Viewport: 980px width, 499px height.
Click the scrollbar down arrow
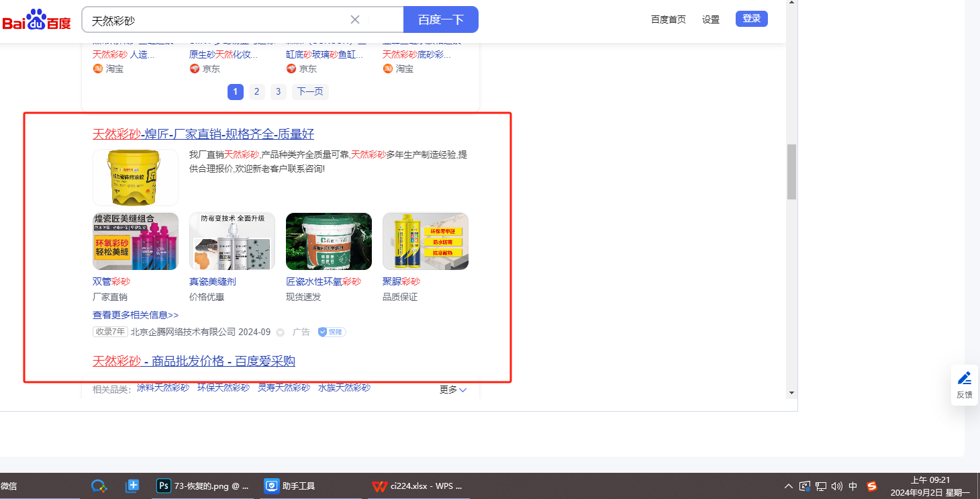(792, 393)
